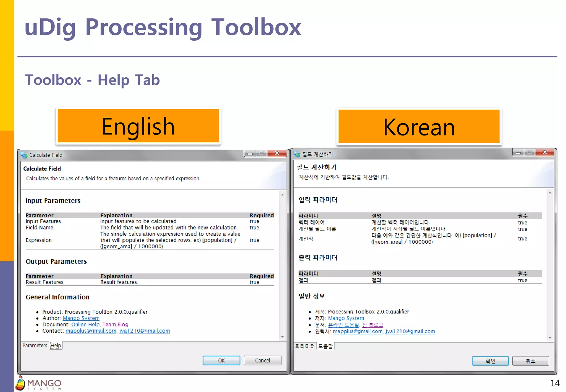Image resolution: width=566 pixels, height=392 pixels.
Task: Open the 온라인 도움말 link
Action: (x=344, y=325)
